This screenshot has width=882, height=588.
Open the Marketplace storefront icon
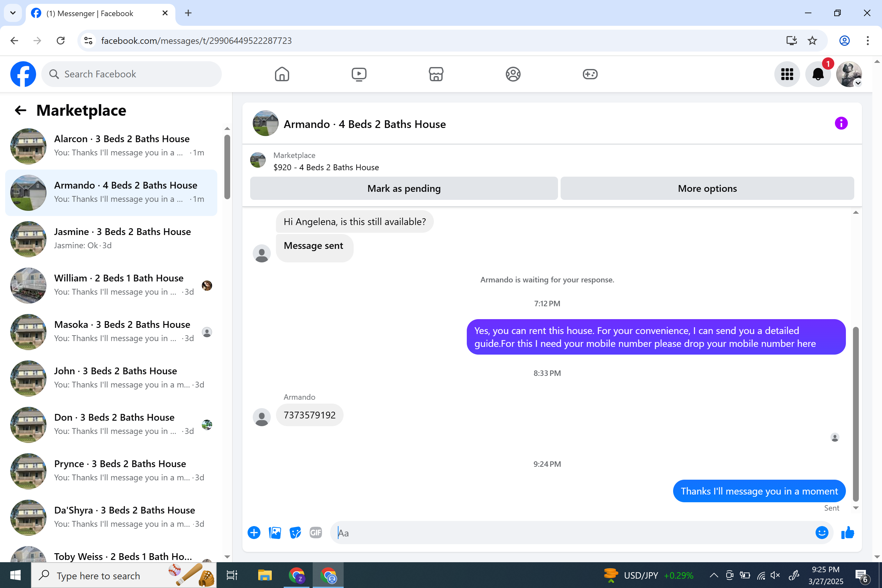pos(436,74)
